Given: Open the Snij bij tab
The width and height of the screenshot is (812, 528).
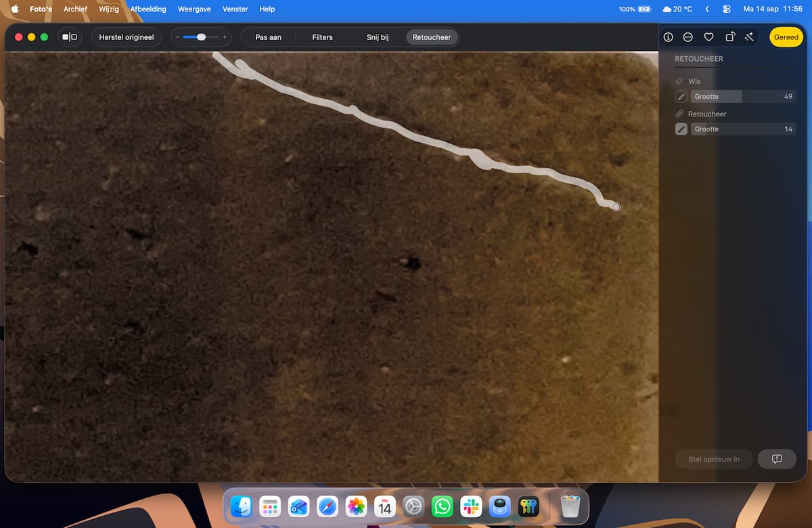Looking at the screenshot, I should tap(378, 37).
